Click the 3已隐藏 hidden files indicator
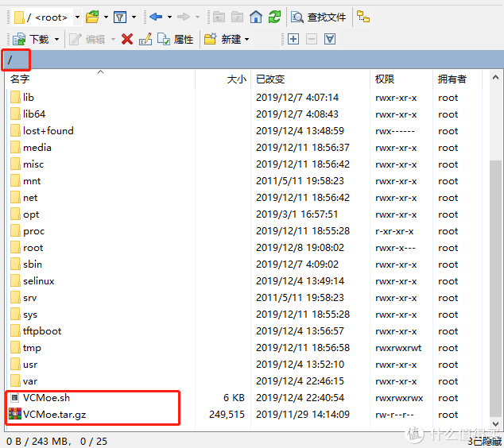This screenshot has height=448, width=504. pos(485,442)
